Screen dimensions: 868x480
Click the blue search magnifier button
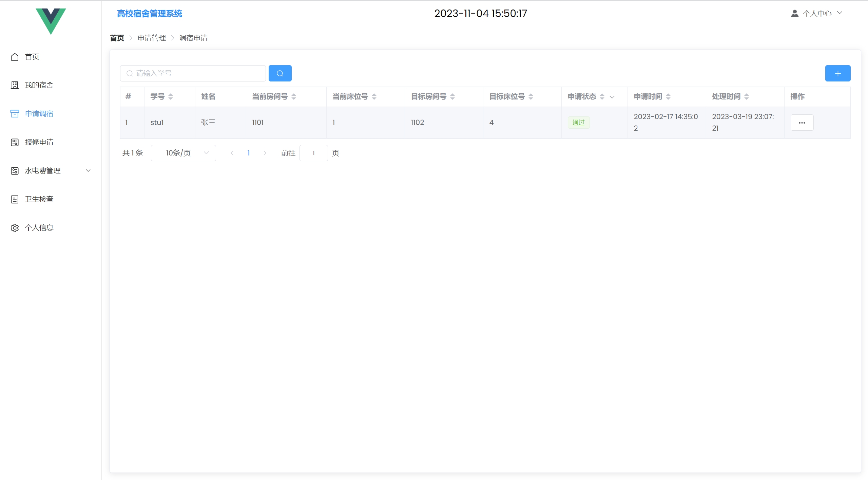click(280, 73)
